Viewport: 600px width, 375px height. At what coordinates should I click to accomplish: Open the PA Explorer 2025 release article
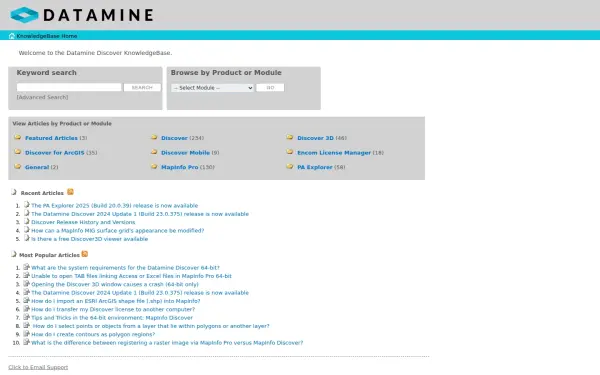point(115,205)
